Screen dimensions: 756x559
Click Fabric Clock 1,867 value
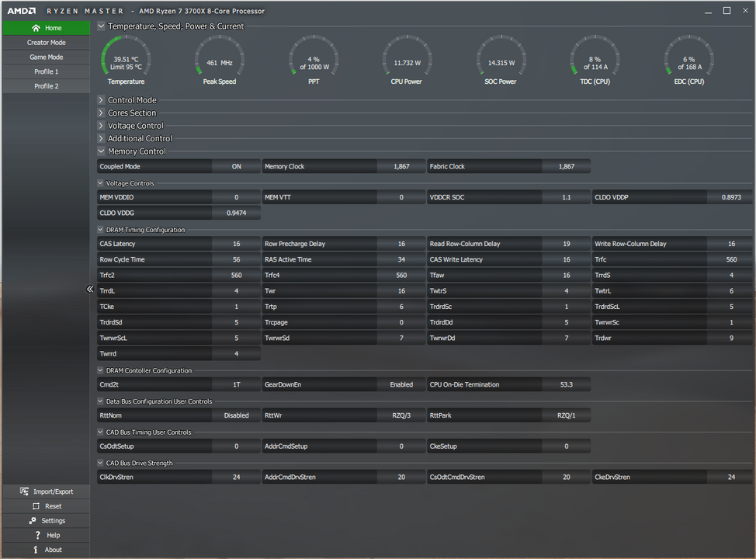pyautogui.click(x=566, y=166)
